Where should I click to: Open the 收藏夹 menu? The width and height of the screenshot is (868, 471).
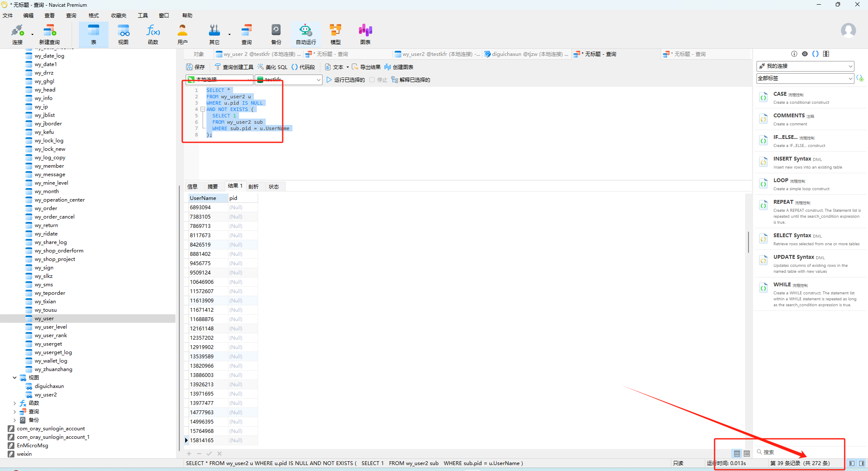(x=119, y=16)
